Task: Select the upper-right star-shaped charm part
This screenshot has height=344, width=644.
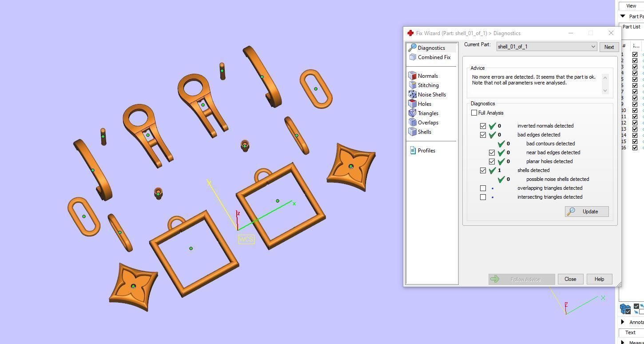Action: [351, 167]
